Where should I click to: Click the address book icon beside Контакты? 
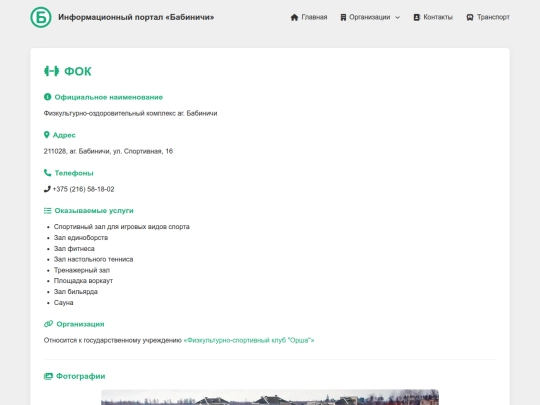[416, 17]
